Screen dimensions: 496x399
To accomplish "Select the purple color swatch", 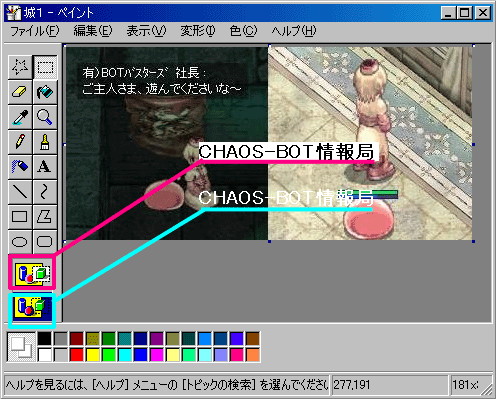I will 157,339.
